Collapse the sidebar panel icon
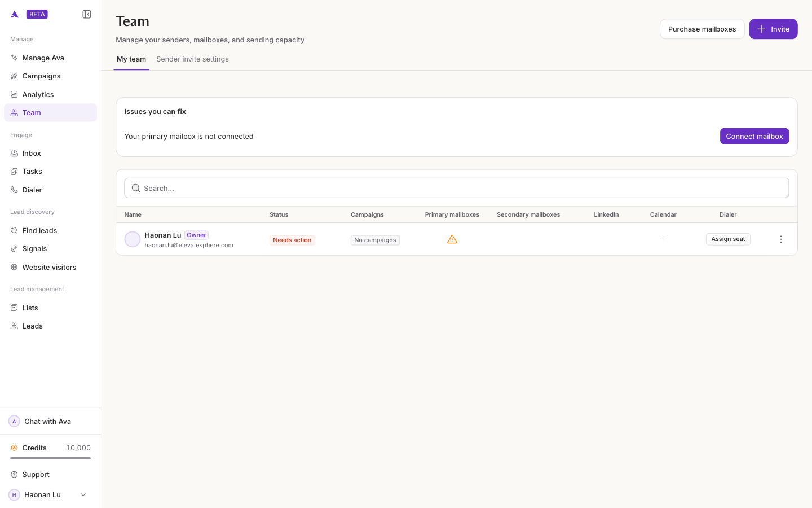Screen dimensions: 812x508 coord(87,14)
